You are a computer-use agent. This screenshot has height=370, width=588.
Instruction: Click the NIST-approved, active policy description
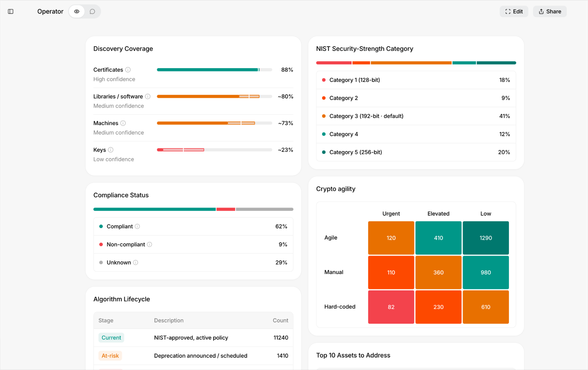[x=191, y=338]
